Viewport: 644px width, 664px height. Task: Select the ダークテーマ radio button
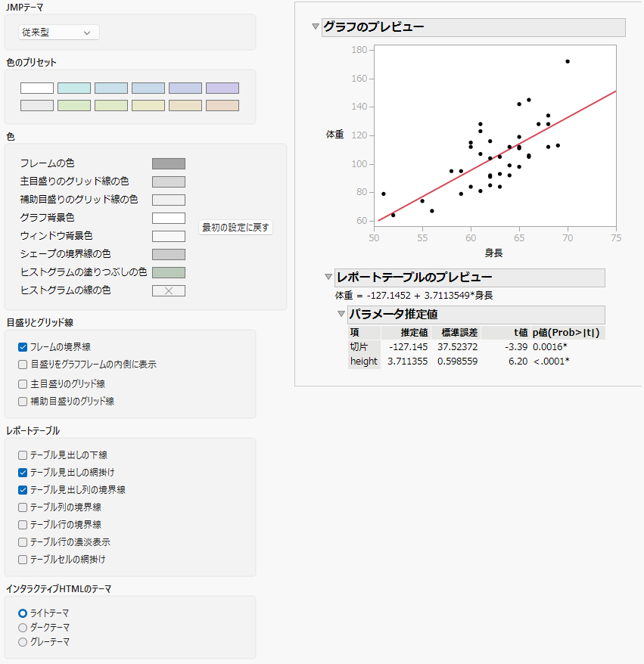[23, 628]
